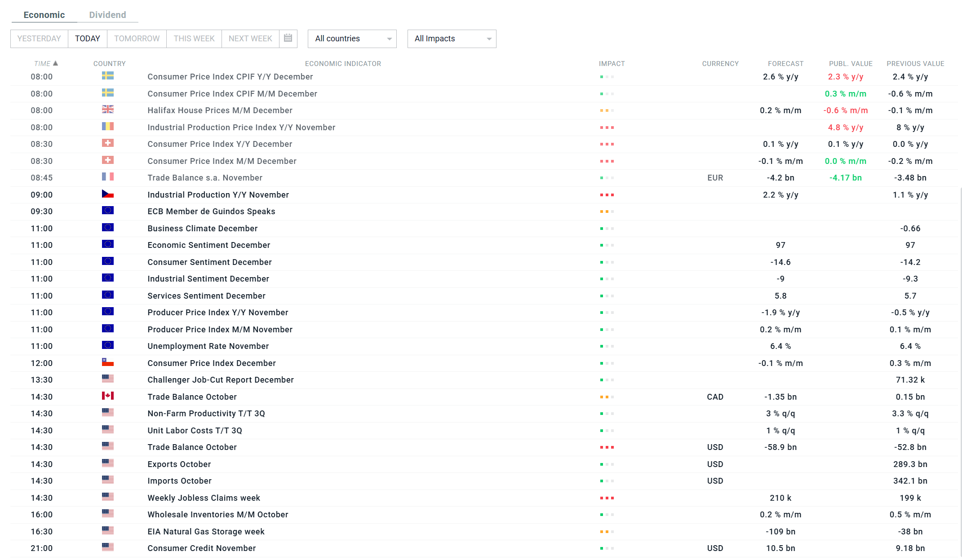962x560 pixels.
Task: Click the Canadian flag beside Trade Balance October
Action: (107, 396)
